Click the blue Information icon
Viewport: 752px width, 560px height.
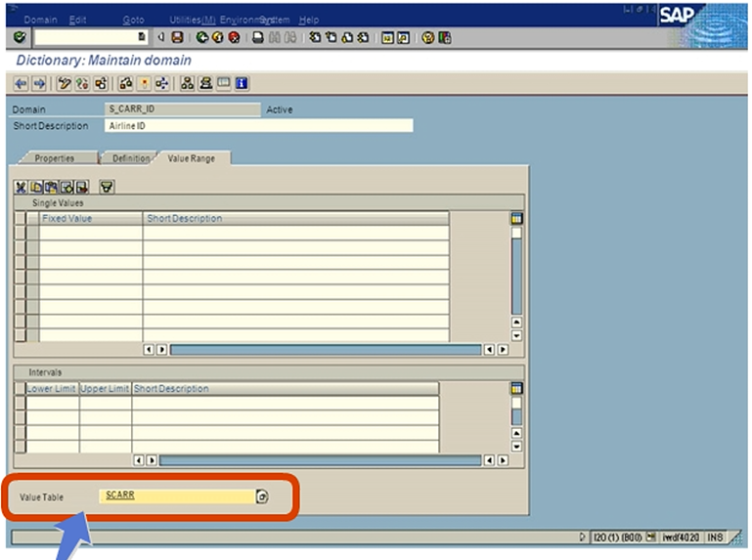coord(242,83)
